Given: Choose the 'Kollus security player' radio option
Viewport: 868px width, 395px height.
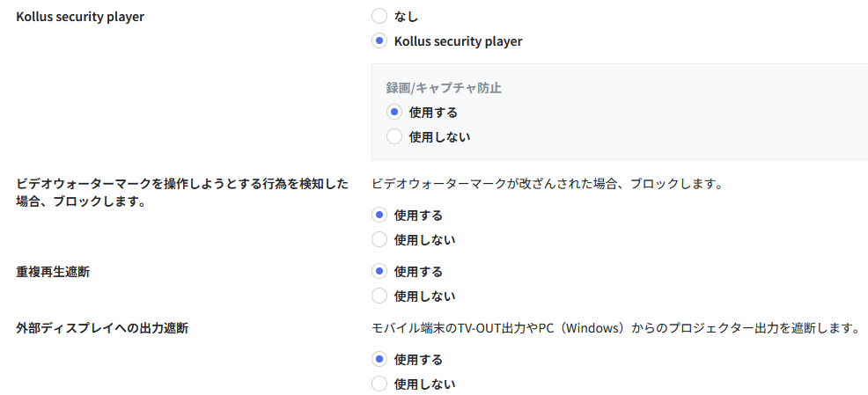Looking at the screenshot, I should tap(379, 41).
